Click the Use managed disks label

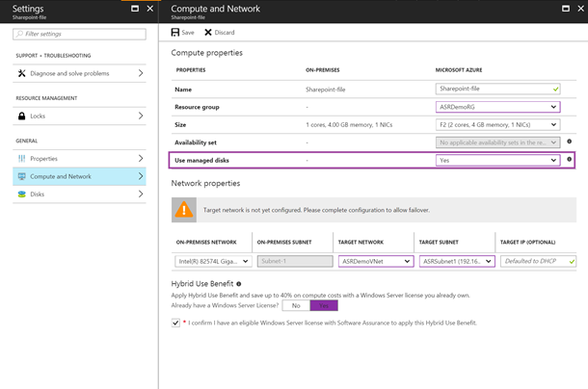pos(201,161)
